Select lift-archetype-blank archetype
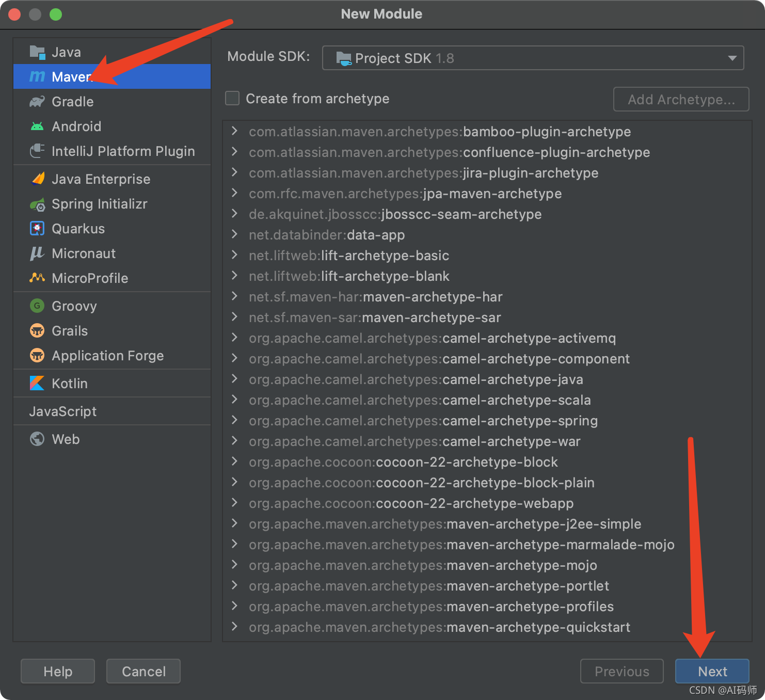This screenshot has height=700, width=765. pyautogui.click(x=349, y=276)
